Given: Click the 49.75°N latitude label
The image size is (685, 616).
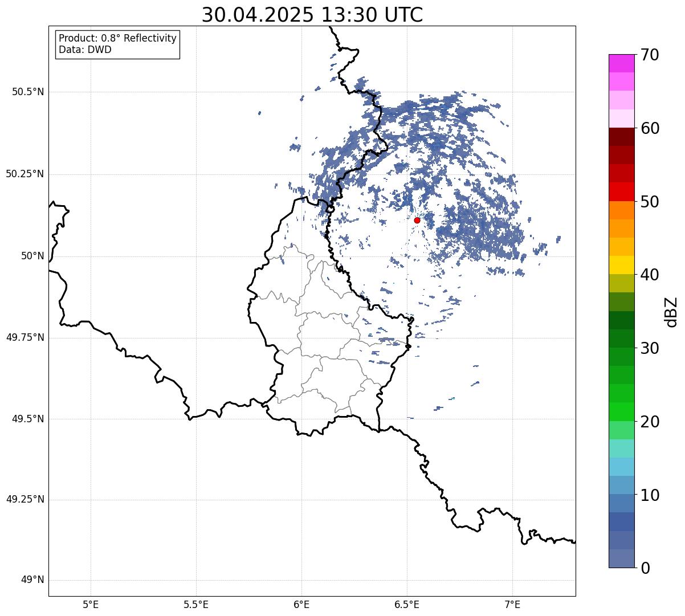Looking at the screenshot, I should tap(25, 337).
